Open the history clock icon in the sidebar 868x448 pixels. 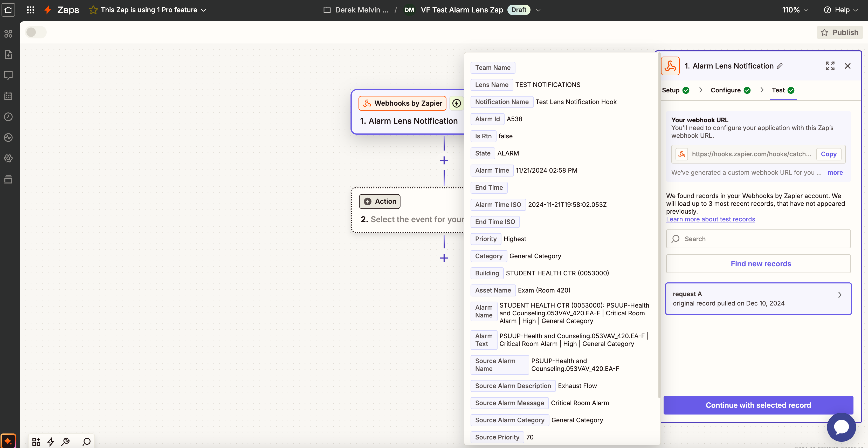coord(8,117)
